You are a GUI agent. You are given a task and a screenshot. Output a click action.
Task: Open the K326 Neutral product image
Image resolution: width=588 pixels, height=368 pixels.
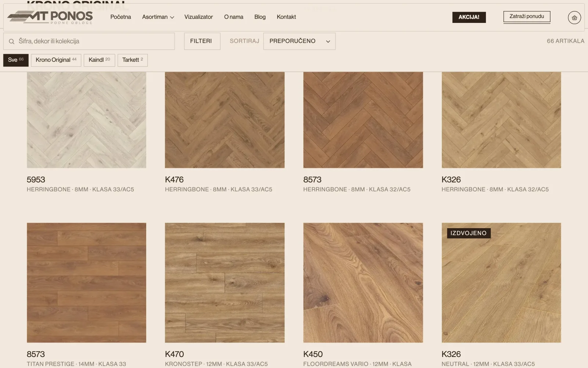(501, 283)
